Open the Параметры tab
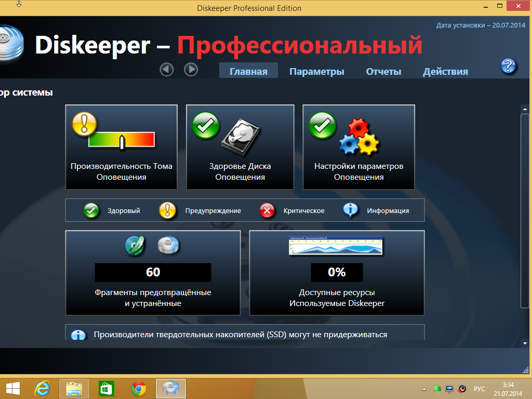The height and width of the screenshot is (399, 532). (x=316, y=71)
